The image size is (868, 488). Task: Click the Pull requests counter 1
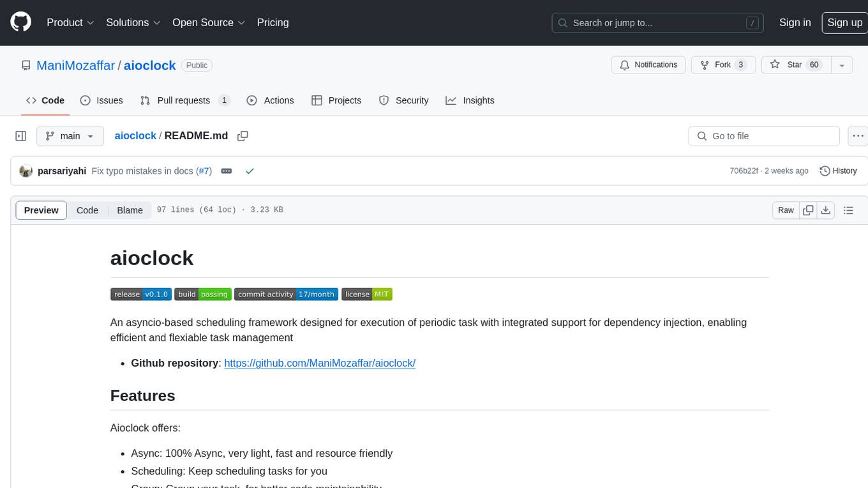point(224,100)
